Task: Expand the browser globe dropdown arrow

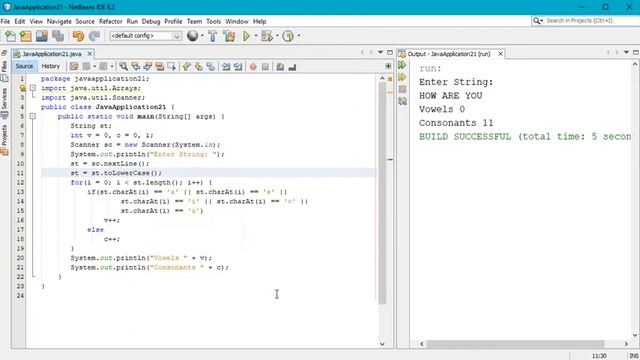Action: tap(202, 36)
